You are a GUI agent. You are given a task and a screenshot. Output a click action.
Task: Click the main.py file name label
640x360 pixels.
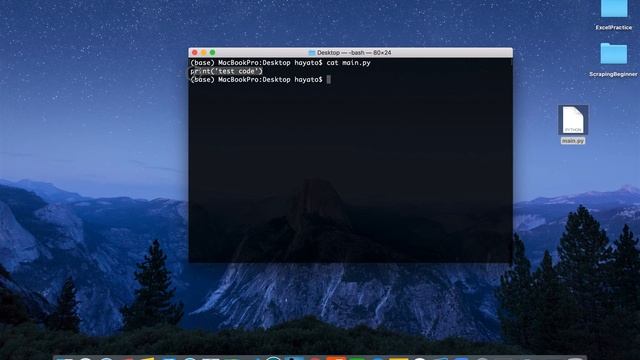click(x=573, y=141)
